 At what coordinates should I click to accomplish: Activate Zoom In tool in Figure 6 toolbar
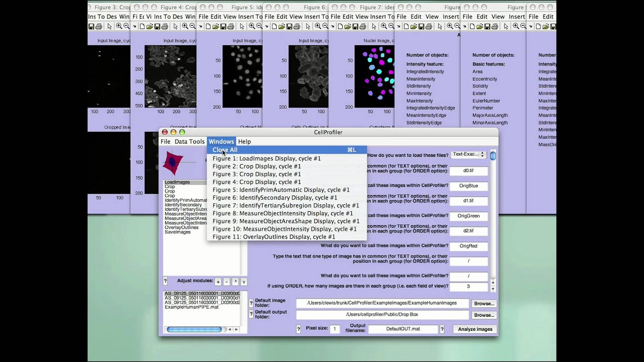coord(317,26)
